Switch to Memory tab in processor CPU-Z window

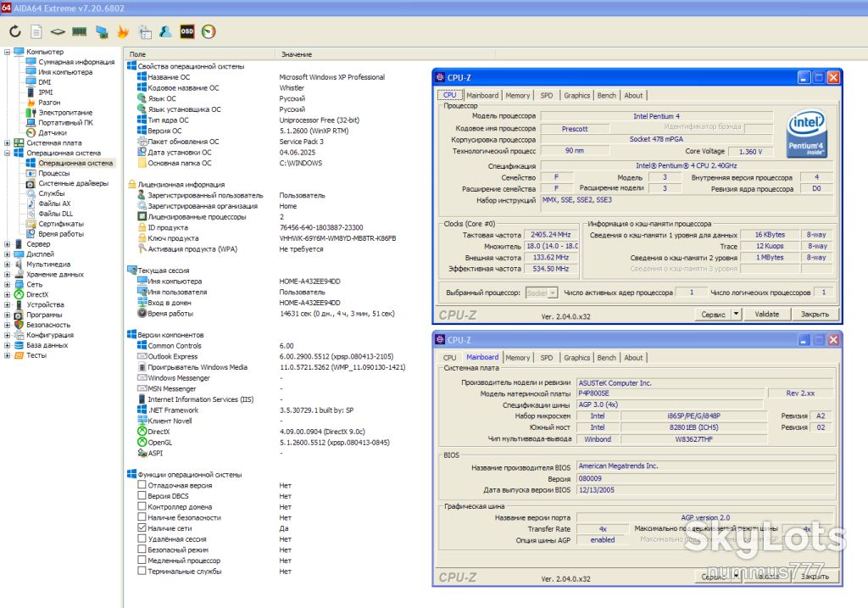(x=518, y=95)
